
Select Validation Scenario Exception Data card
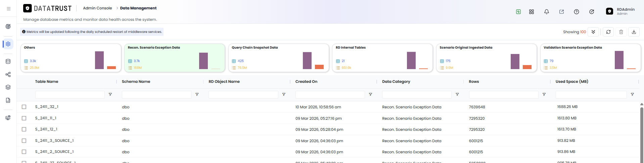point(590,58)
